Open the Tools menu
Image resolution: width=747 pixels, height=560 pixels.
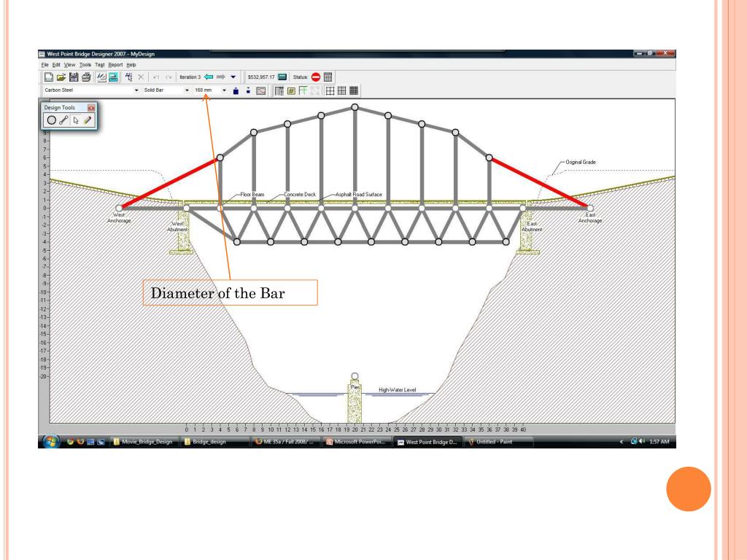(x=85, y=65)
